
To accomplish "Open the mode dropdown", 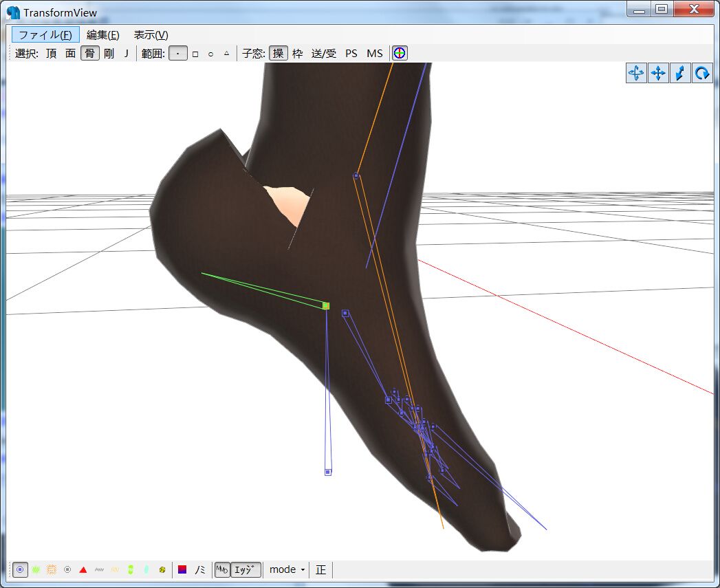I will click(287, 569).
